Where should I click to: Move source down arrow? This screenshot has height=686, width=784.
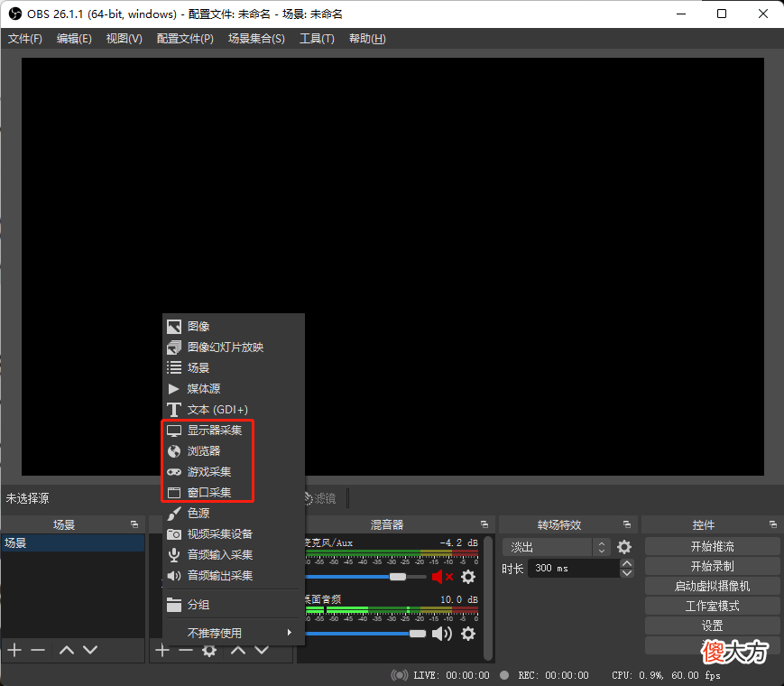(x=262, y=650)
